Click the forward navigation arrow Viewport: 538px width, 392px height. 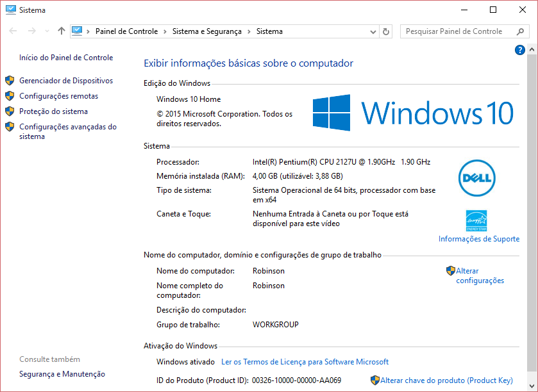tap(32, 31)
